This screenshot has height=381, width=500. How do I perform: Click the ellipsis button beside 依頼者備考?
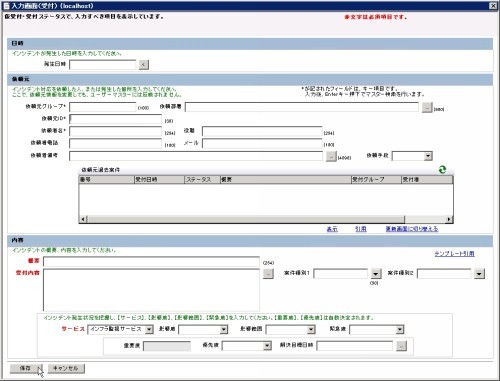tap(331, 156)
